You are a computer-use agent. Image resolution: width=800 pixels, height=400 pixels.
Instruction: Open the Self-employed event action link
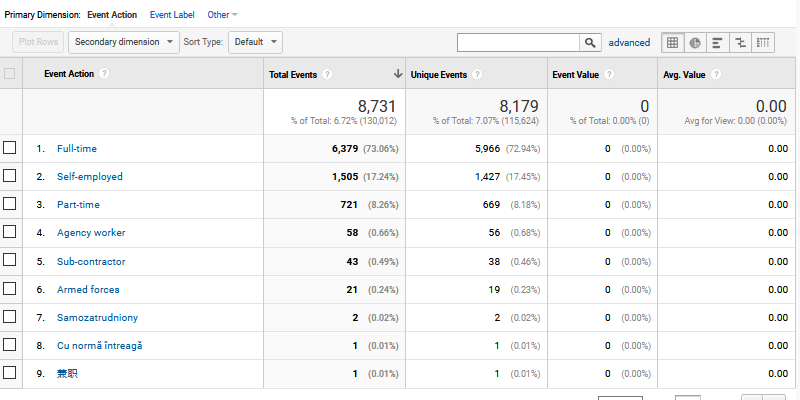coord(89,176)
